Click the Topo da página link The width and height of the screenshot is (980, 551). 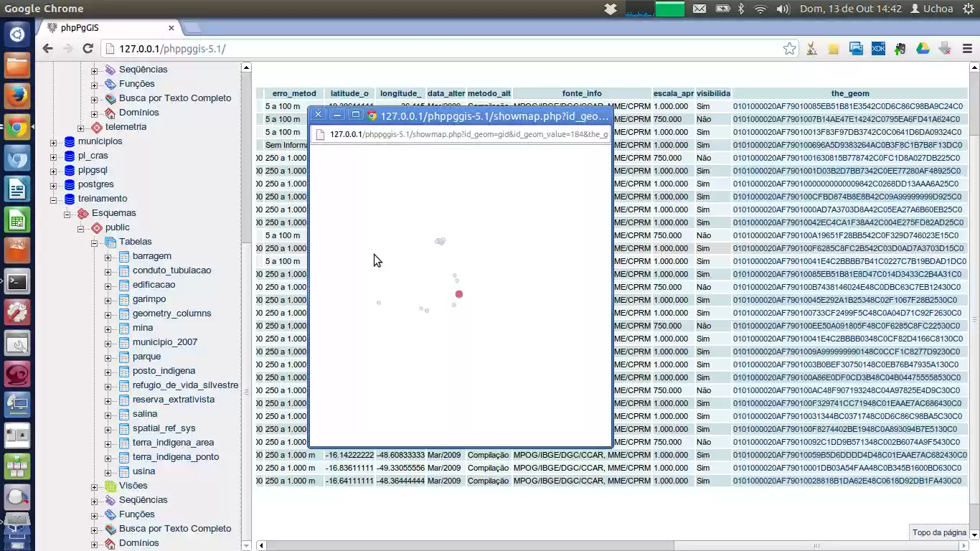tap(938, 532)
